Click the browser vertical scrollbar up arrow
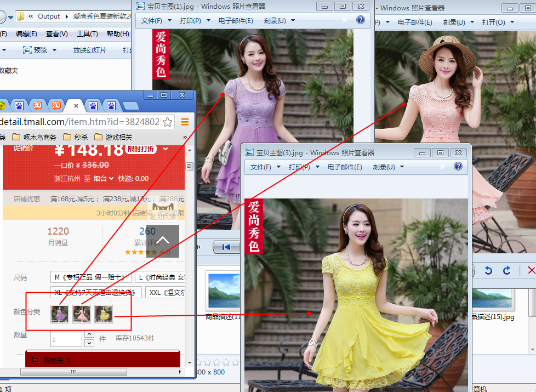The width and height of the screenshot is (536, 392). click(190, 150)
